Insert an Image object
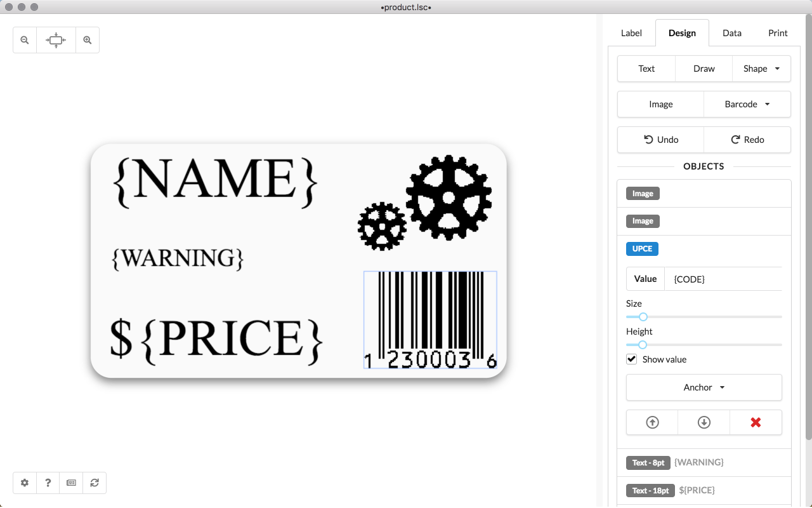 [661, 104]
